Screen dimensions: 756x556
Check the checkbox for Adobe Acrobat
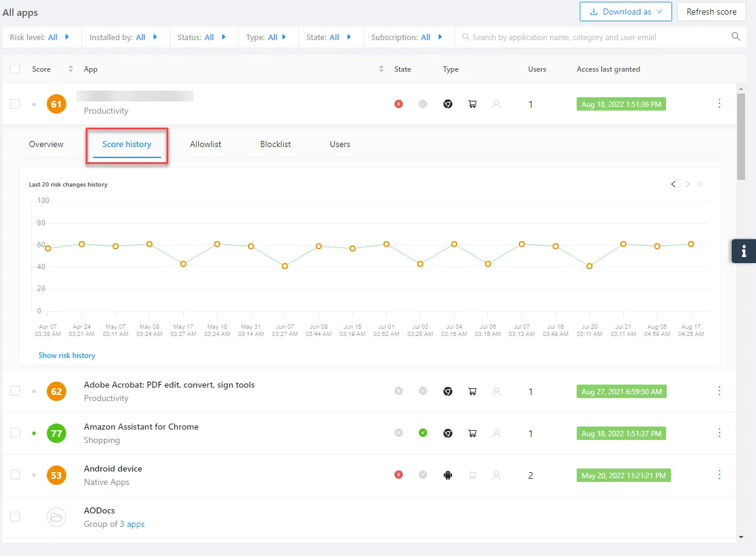pyautogui.click(x=15, y=391)
